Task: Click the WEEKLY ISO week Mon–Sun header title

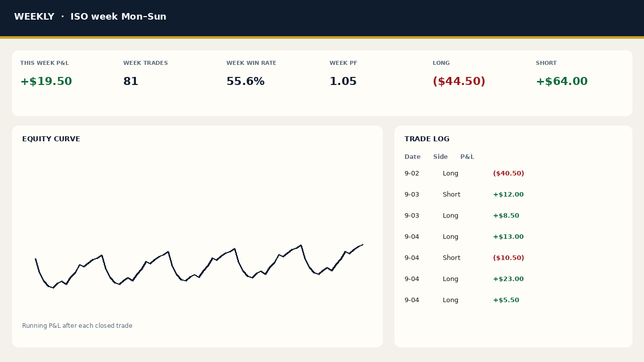Action: click(x=90, y=17)
